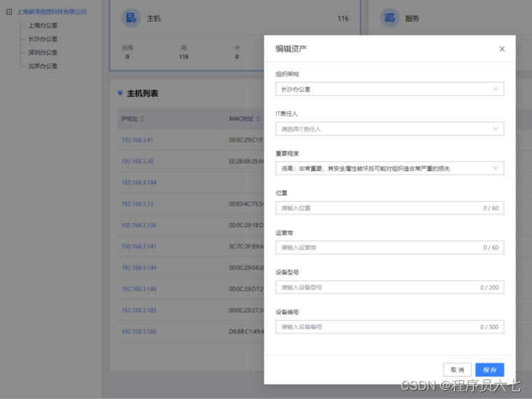This screenshot has height=399, width=532.
Task: Open host link 192.168.3.13
Action: (138, 204)
